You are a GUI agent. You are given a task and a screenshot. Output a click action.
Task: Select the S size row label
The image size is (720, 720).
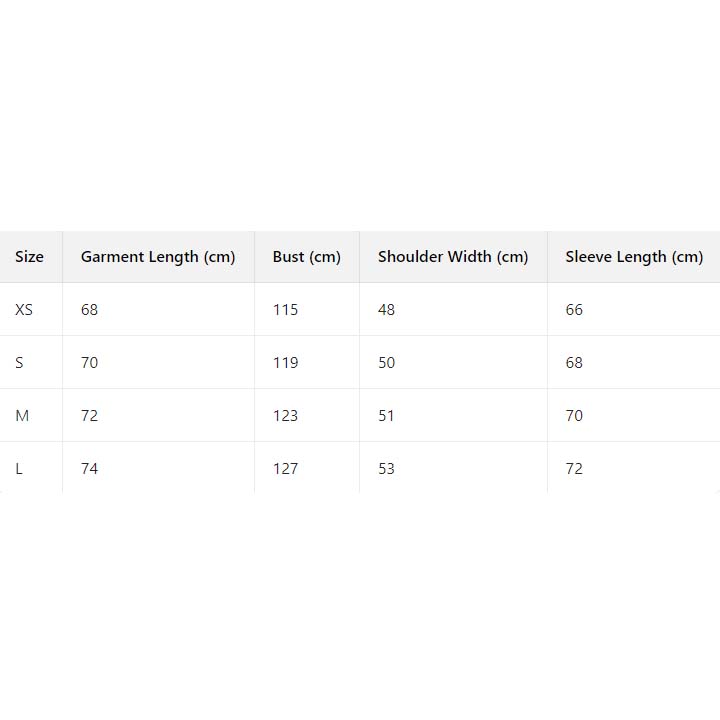tap(19, 363)
